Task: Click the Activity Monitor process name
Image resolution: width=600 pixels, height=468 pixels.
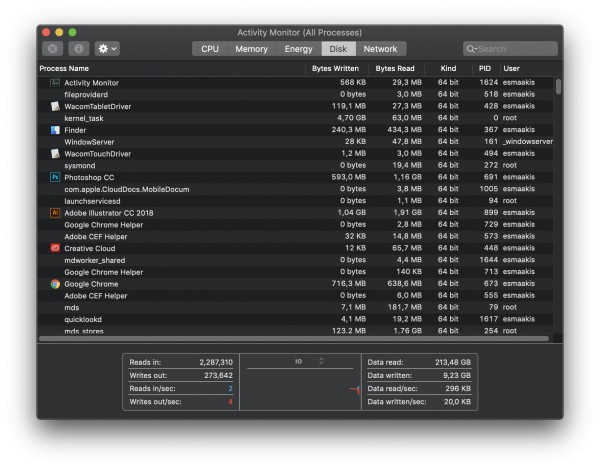Action: click(91, 83)
